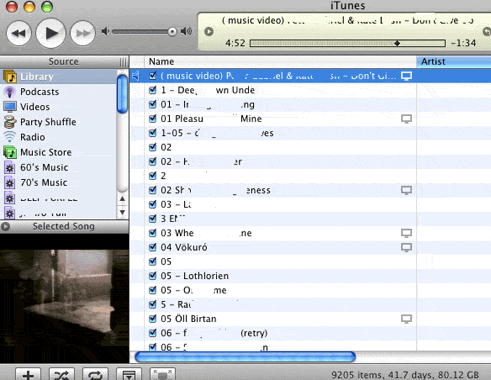Click the video icon on '05 Öll Birtan' row
This screenshot has height=380, width=491.
[x=406, y=319]
